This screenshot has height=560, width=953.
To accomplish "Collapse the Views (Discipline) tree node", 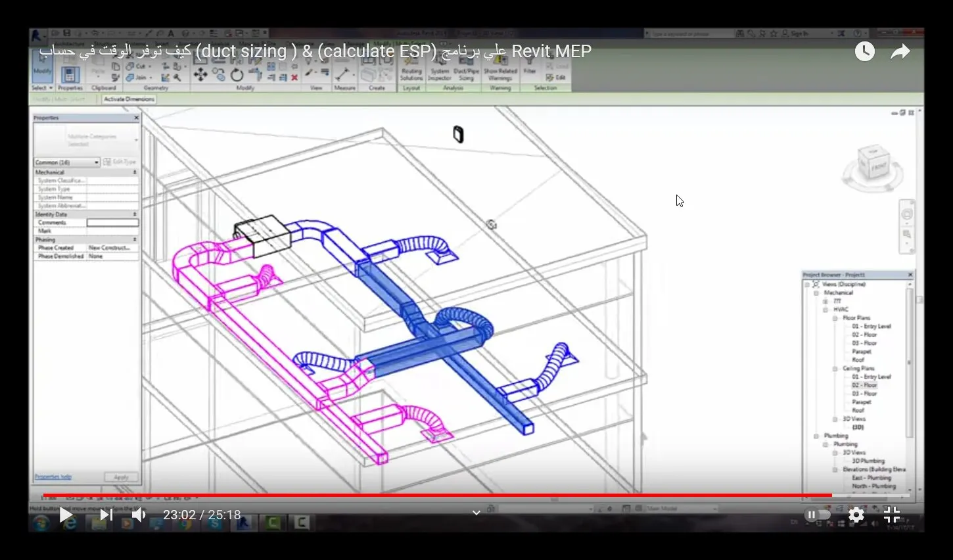I will 807,285.
